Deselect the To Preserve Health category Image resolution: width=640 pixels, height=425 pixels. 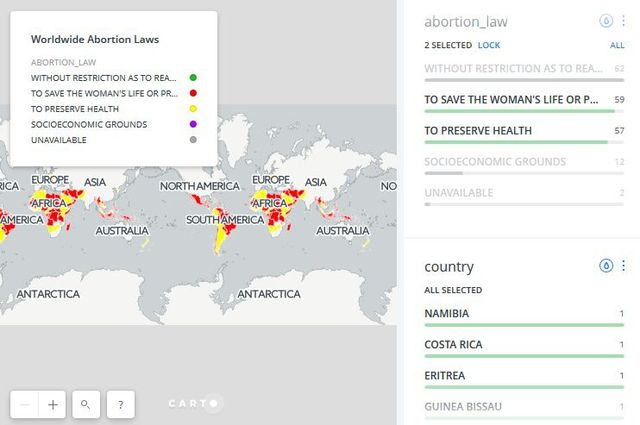click(478, 130)
